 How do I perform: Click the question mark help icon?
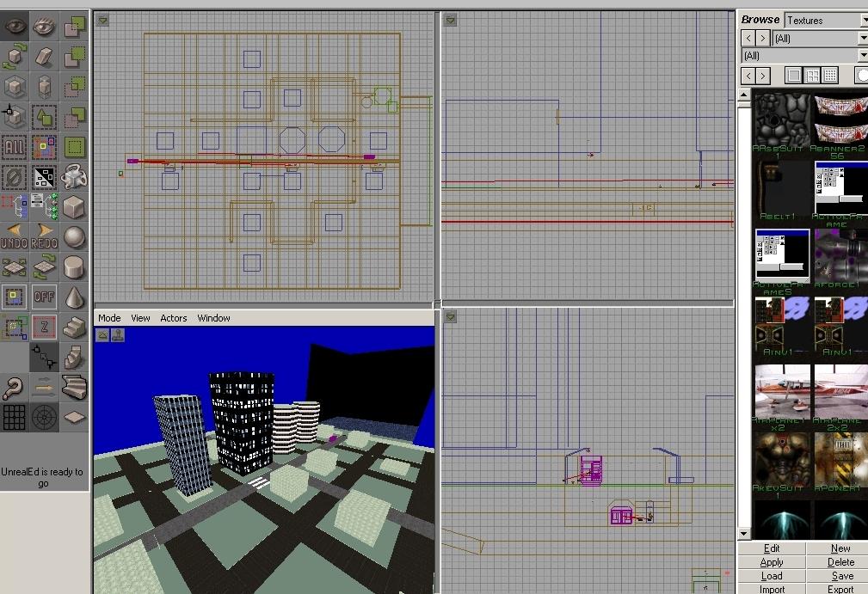point(15,388)
